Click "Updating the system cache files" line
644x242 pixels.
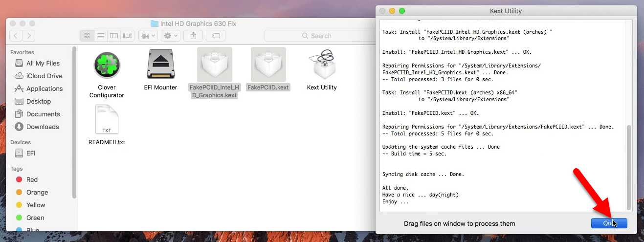pos(441,147)
